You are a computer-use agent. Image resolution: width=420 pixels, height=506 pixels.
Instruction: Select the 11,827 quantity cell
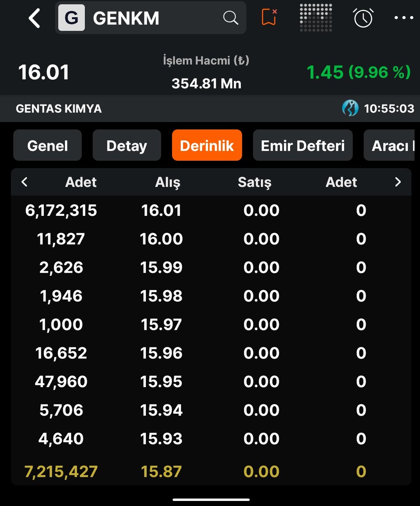pos(61,239)
